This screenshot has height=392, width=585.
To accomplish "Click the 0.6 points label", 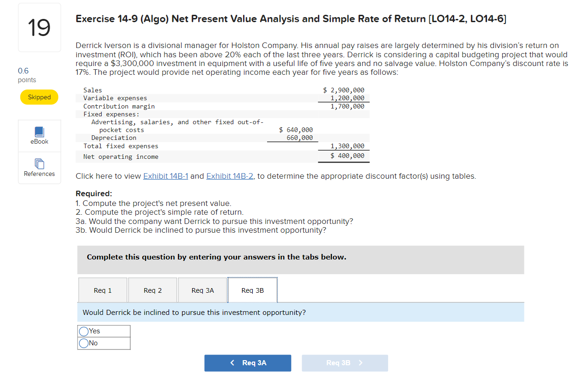I will click(x=27, y=75).
